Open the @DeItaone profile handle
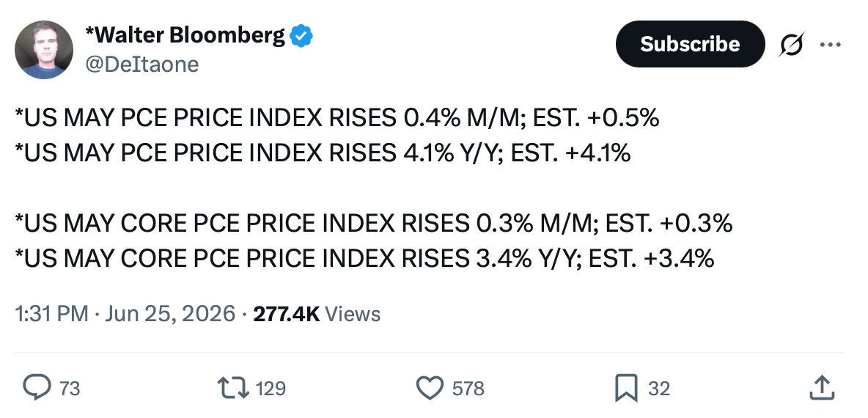This screenshot has height=418, width=868. (x=141, y=65)
